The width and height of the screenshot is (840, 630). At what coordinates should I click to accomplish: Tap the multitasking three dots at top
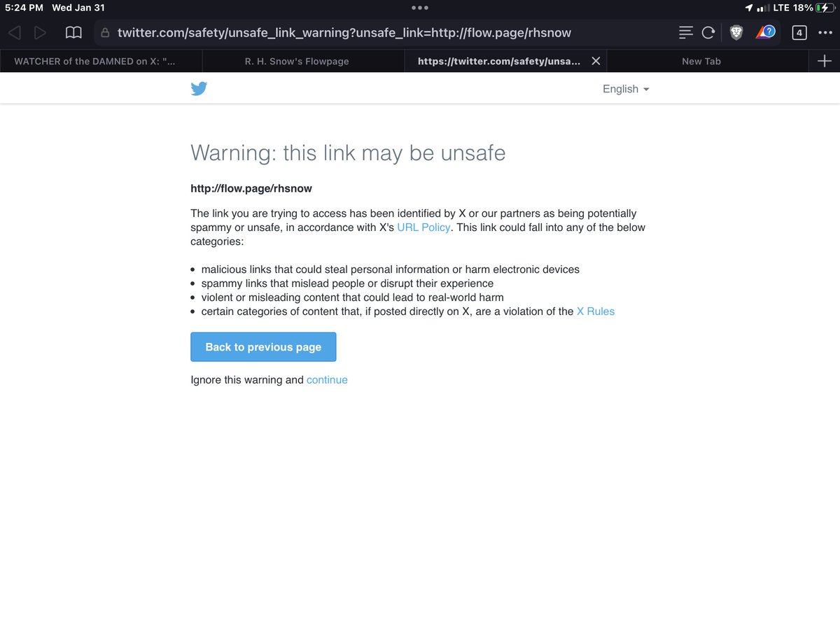point(420,8)
